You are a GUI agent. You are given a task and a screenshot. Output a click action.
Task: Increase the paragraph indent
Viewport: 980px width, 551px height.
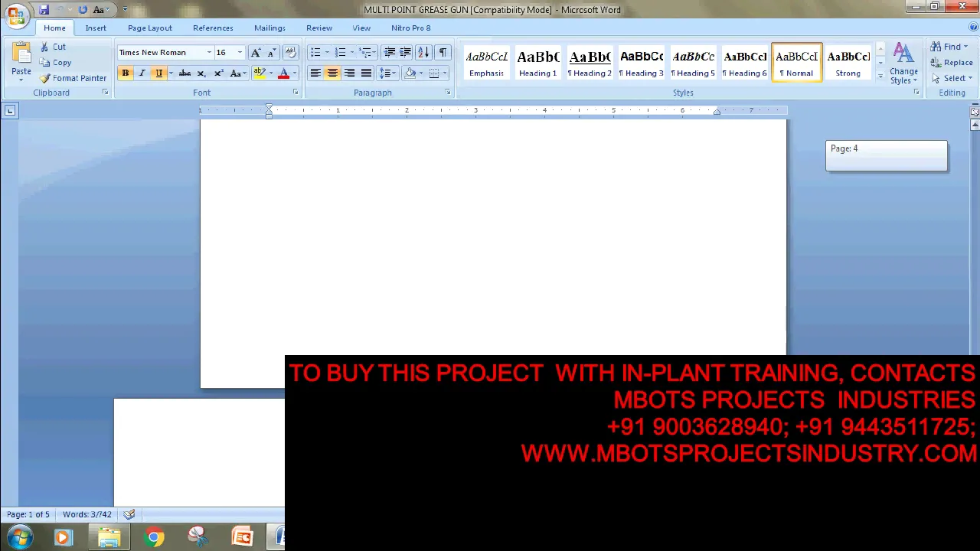pyautogui.click(x=405, y=53)
